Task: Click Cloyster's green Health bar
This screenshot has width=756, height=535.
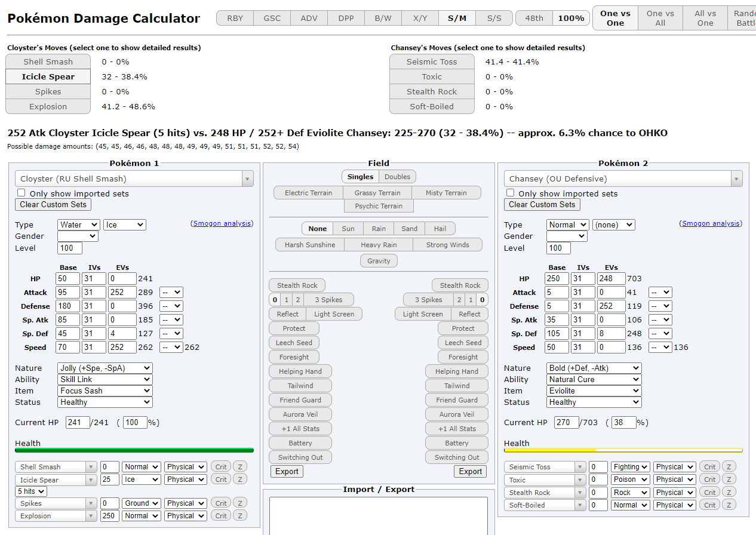Action: pyautogui.click(x=134, y=450)
